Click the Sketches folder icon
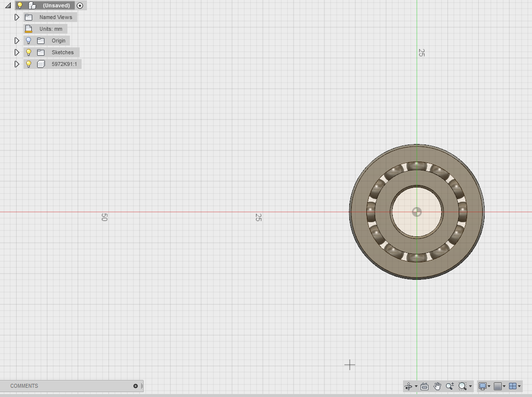532x397 pixels. tap(41, 52)
